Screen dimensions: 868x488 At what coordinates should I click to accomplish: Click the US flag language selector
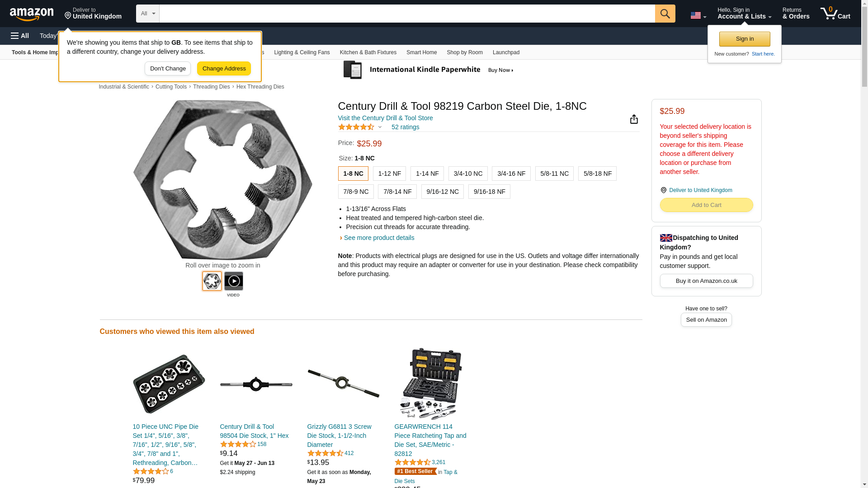698,15
